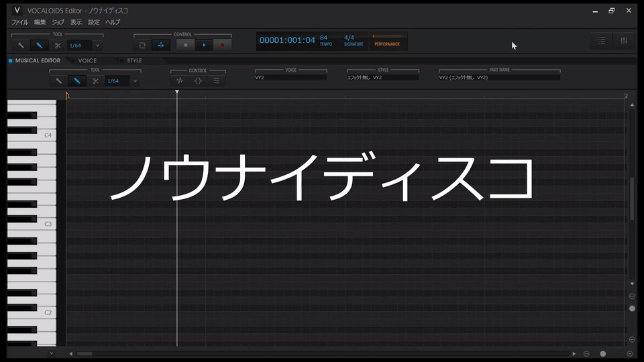644x362 pixels.
Task: Open the track list panel icon
Action: pyautogui.click(x=602, y=41)
